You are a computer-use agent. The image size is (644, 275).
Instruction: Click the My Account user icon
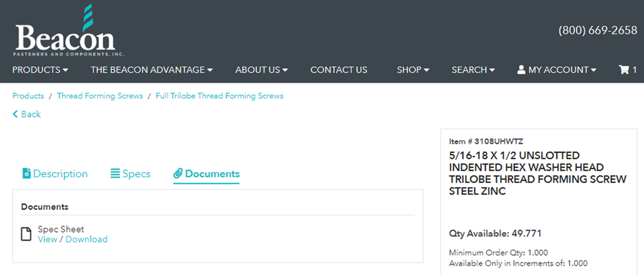pos(521,70)
